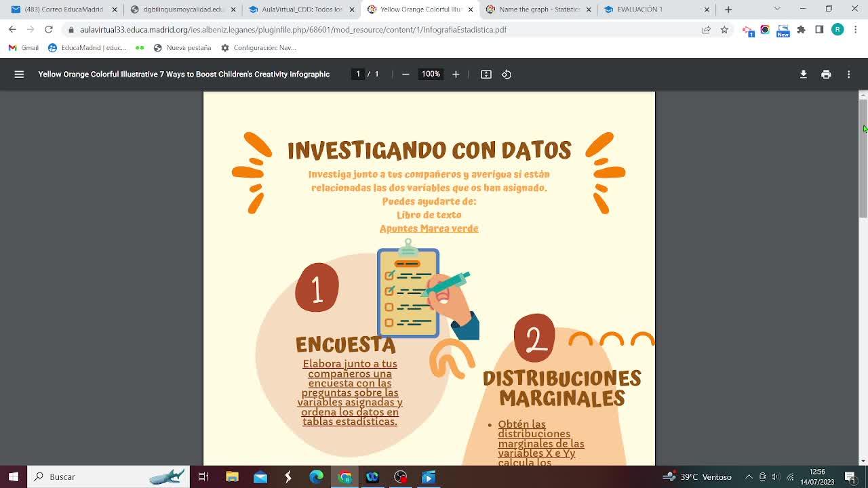The height and width of the screenshot is (488, 868).
Task: Zoom in on the PDF document
Action: pyautogui.click(x=456, y=75)
